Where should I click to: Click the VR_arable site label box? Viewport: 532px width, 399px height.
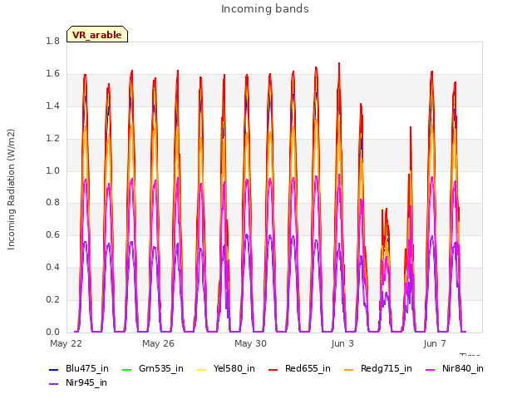coord(97,34)
